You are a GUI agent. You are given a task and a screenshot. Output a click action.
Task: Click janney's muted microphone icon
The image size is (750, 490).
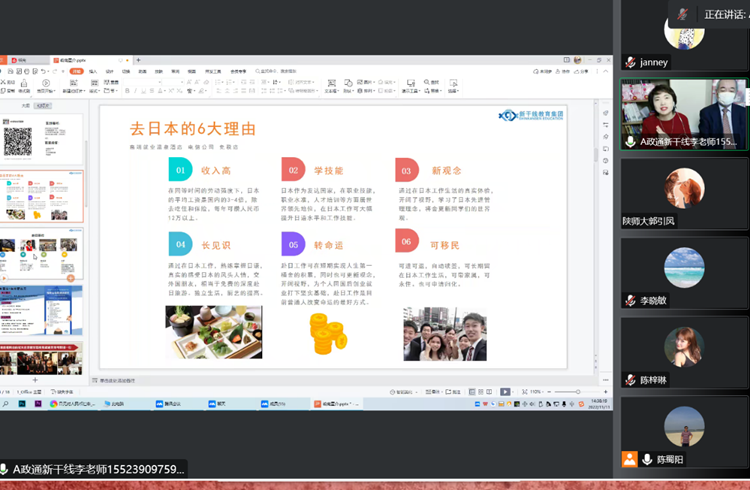[x=630, y=62]
